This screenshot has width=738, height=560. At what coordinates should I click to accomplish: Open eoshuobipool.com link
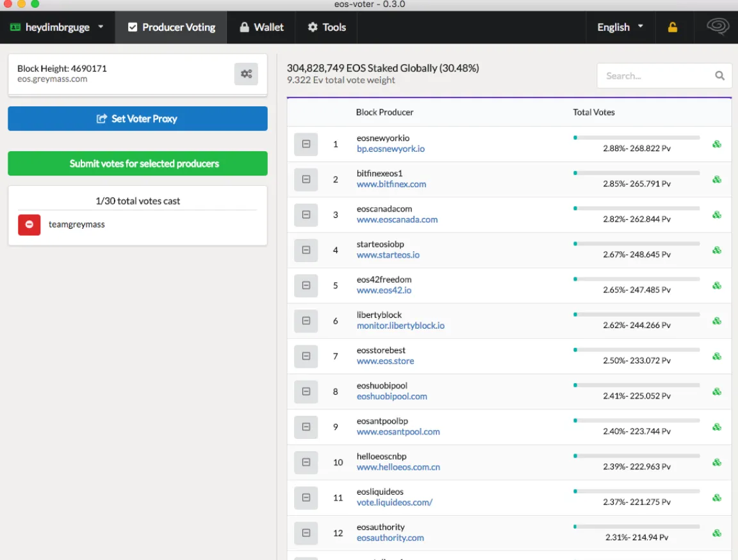pos(391,396)
